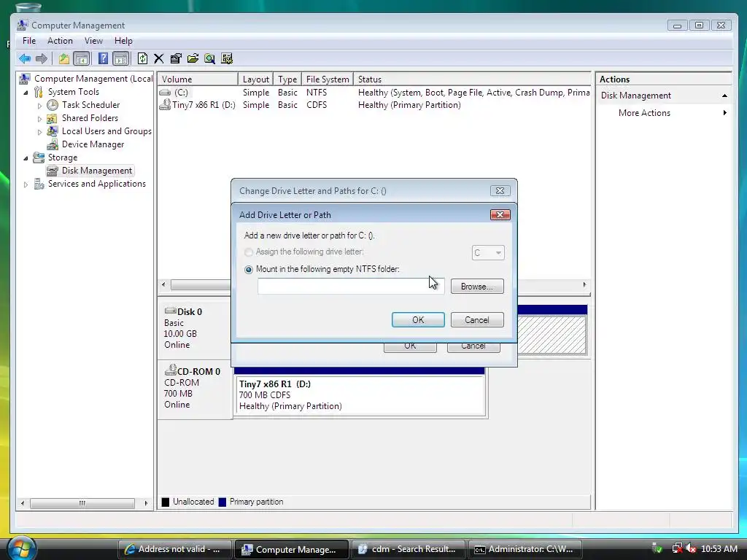Click the Refresh toolbar icon
747x560 pixels.
pos(142,58)
